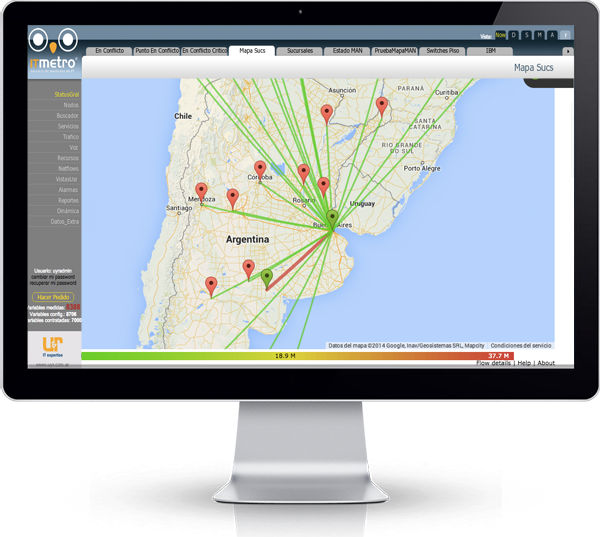The width and height of the screenshot is (600, 537).
Task: Click the recuperar mi password link
Action: pos(53,283)
